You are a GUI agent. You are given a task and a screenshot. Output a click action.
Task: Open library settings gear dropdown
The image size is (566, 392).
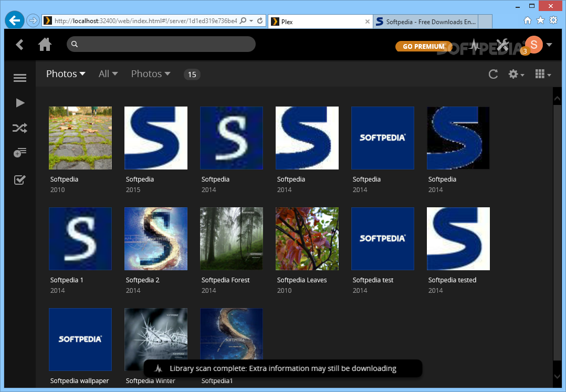516,75
